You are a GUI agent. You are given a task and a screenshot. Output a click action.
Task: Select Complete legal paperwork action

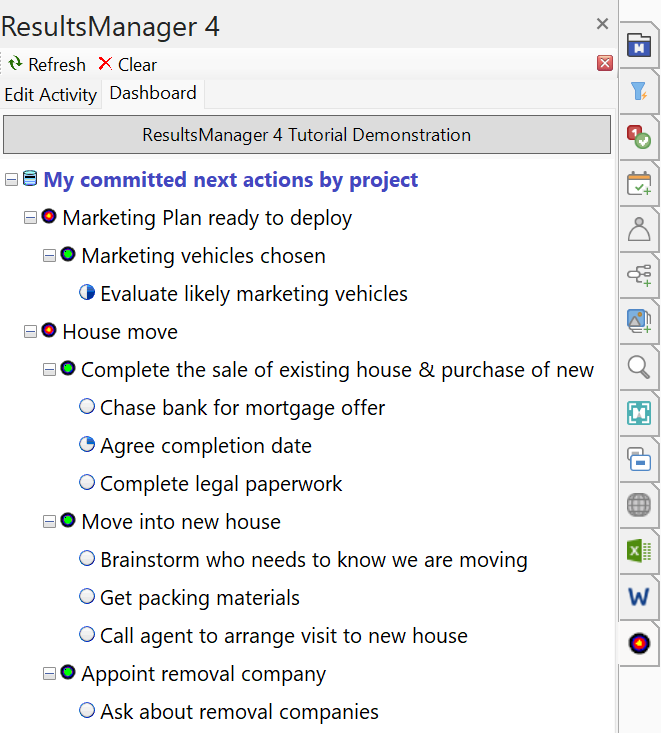coord(221,484)
